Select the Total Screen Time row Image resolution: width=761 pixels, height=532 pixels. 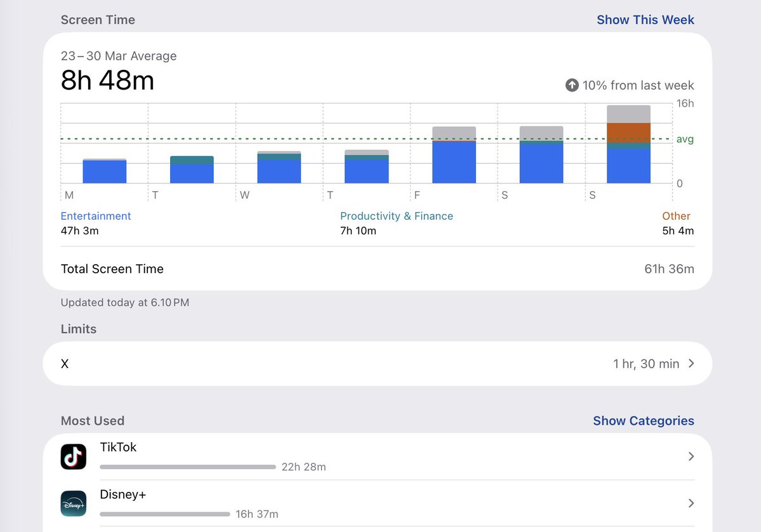coord(378,269)
